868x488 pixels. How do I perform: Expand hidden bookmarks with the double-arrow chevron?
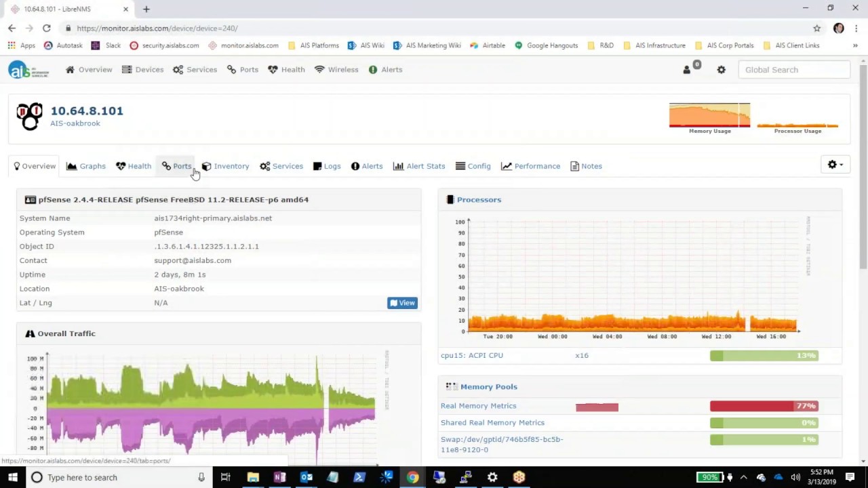(x=855, y=45)
